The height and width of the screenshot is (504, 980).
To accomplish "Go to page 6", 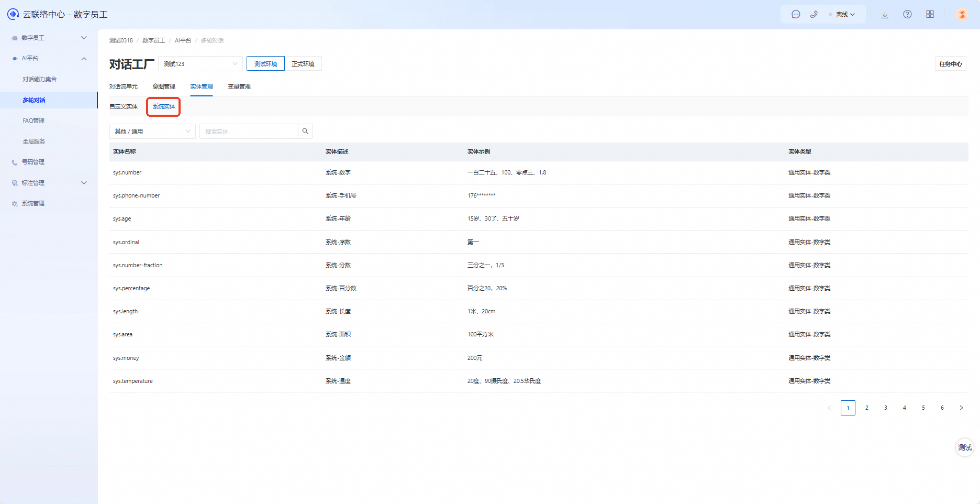I will pyautogui.click(x=942, y=408).
